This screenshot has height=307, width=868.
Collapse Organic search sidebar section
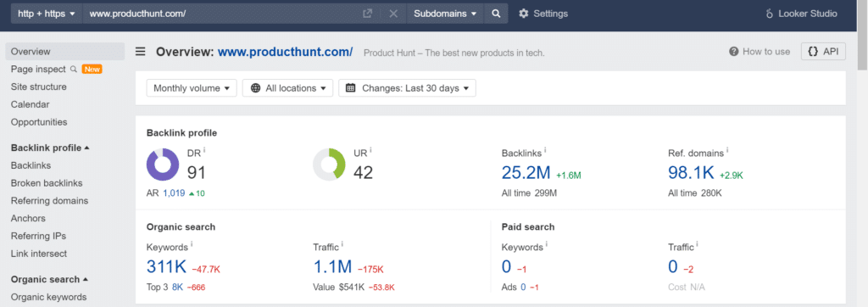click(49, 279)
